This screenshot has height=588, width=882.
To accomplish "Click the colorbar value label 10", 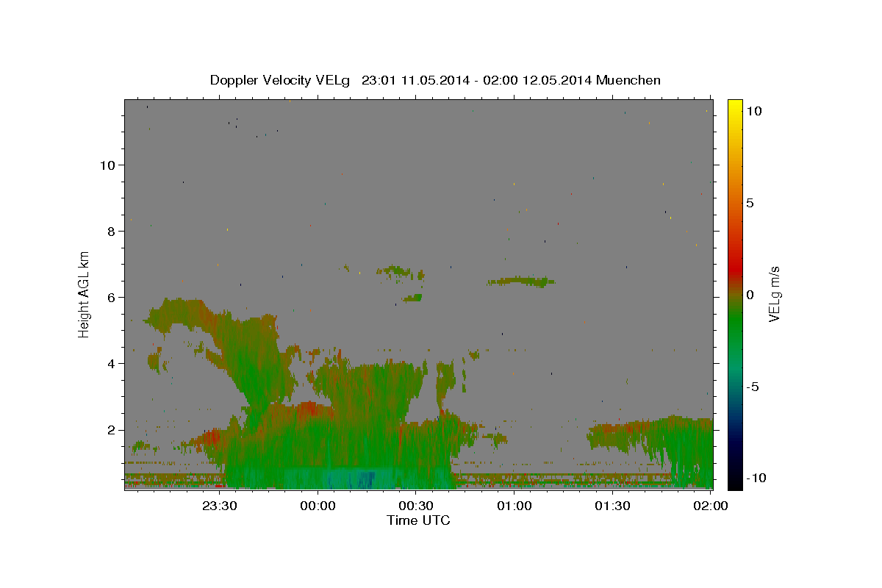I will pyautogui.click(x=753, y=111).
